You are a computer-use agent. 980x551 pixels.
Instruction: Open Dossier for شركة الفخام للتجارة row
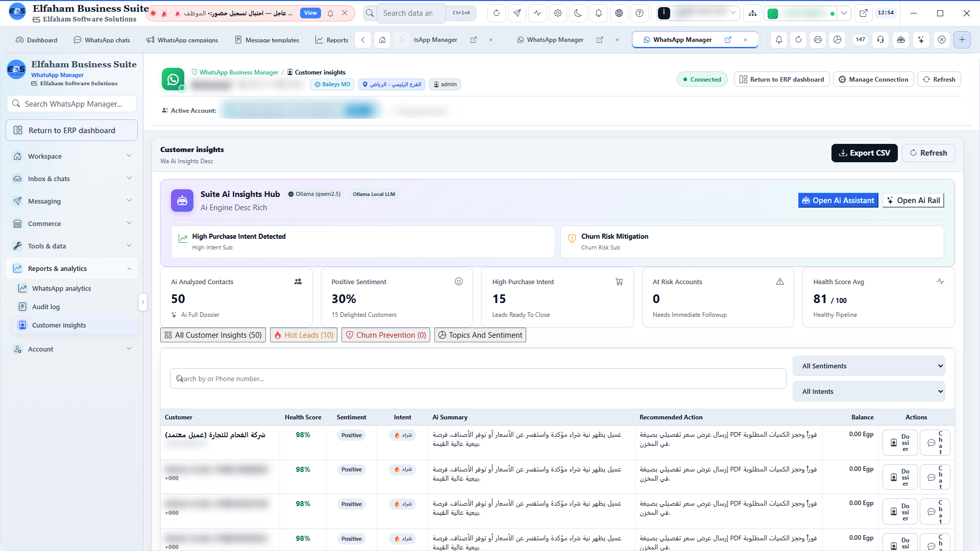[900, 442]
